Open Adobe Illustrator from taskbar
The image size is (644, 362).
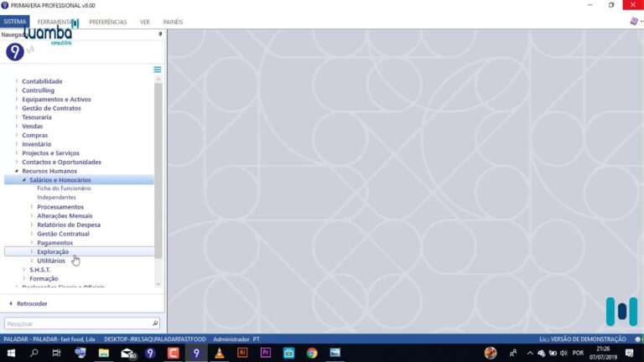(242, 353)
